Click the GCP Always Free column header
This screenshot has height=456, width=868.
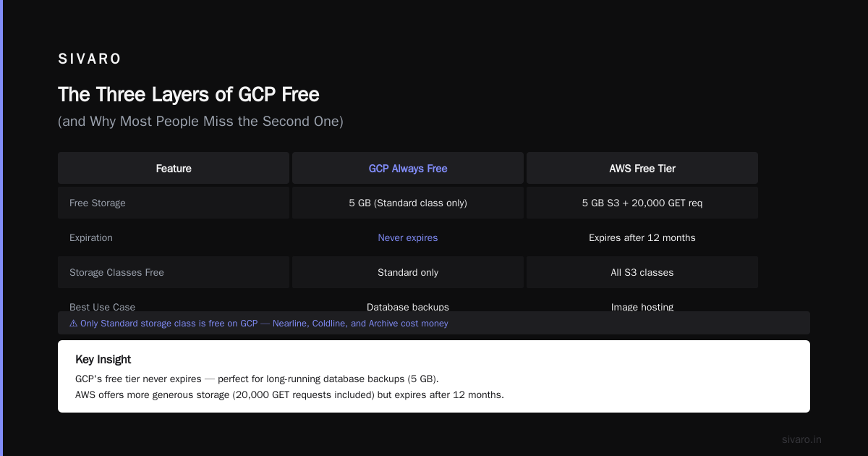click(x=408, y=168)
